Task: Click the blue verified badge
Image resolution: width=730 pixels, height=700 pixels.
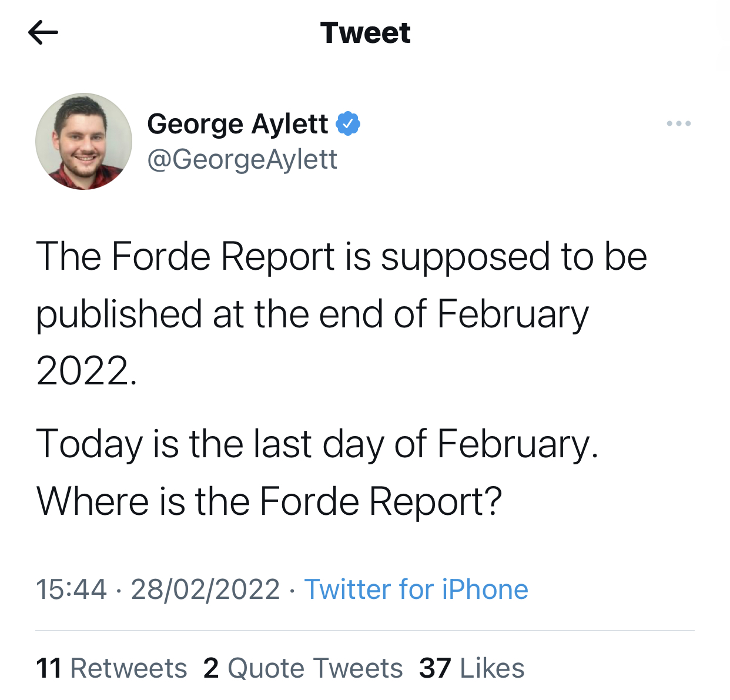Action: click(348, 123)
